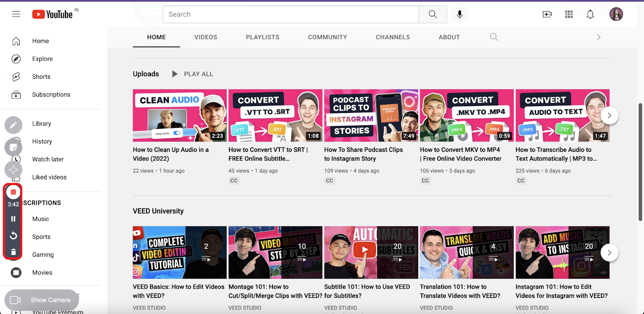Click the VEED University section heading
The image size is (644, 314).
pos(158,211)
